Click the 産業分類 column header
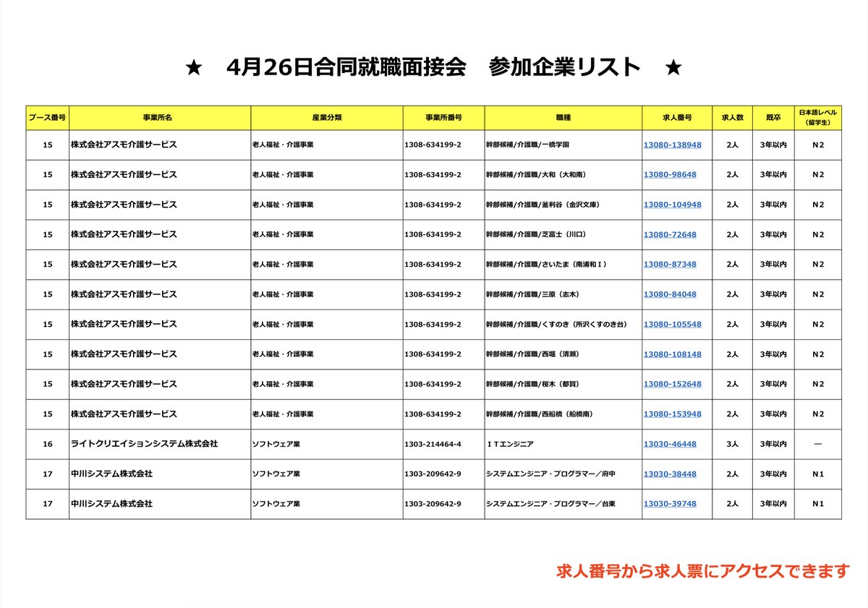 click(327, 117)
